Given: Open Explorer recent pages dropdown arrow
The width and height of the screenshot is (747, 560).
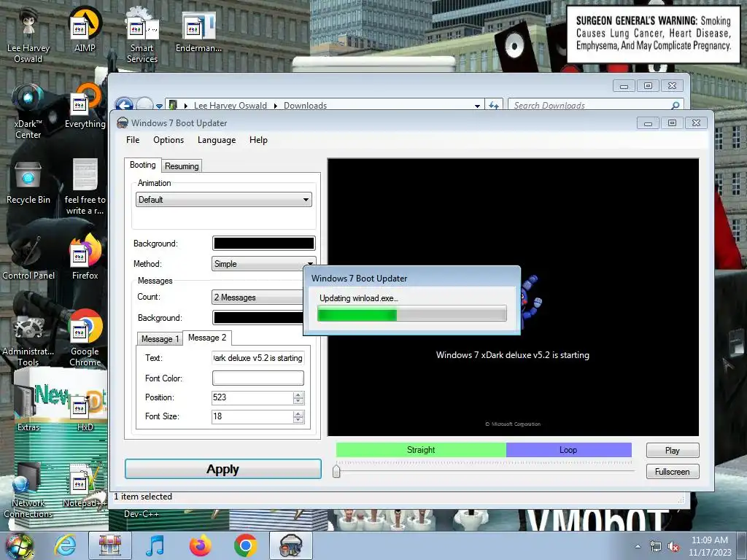Looking at the screenshot, I should click(x=159, y=106).
